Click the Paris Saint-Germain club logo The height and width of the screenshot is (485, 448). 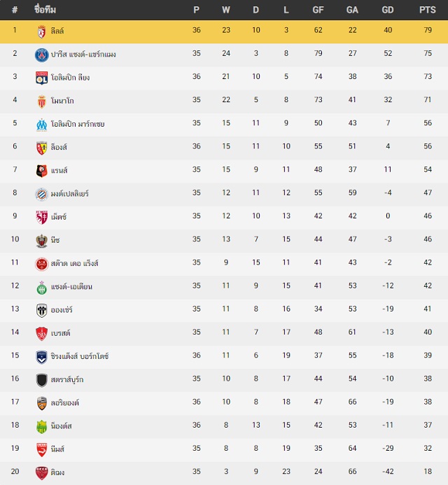(x=42, y=55)
